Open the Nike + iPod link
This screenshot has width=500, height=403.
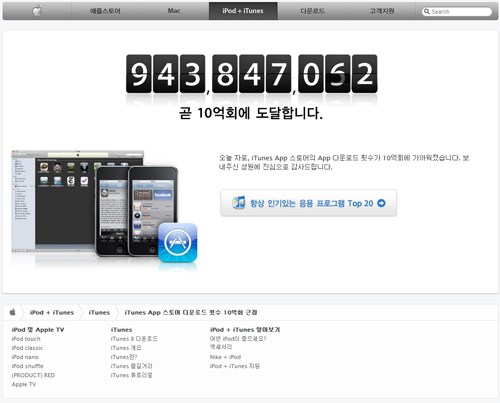click(225, 357)
